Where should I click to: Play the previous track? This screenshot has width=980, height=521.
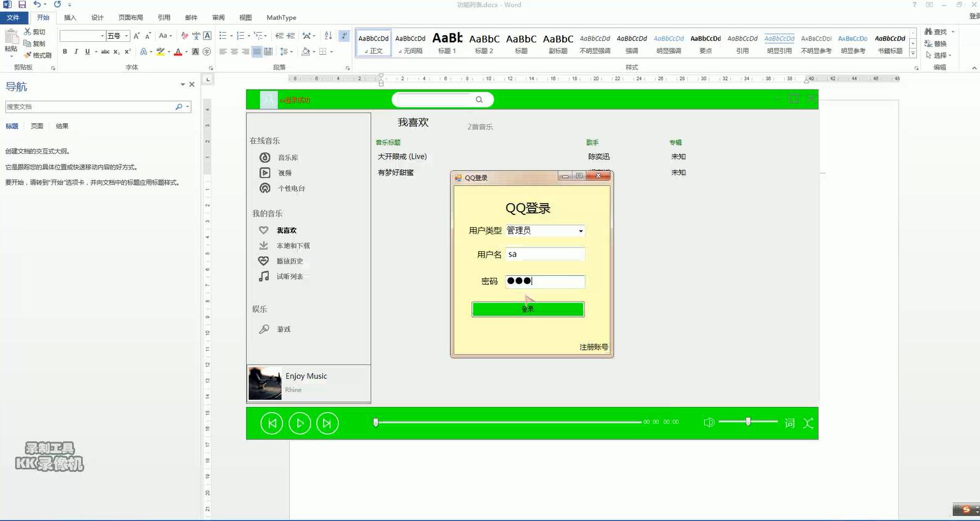tap(272, 423)
